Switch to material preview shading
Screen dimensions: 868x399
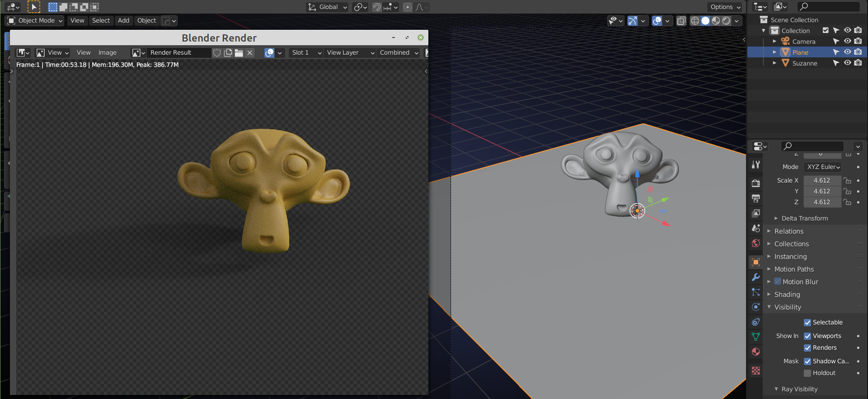point(716,21)
